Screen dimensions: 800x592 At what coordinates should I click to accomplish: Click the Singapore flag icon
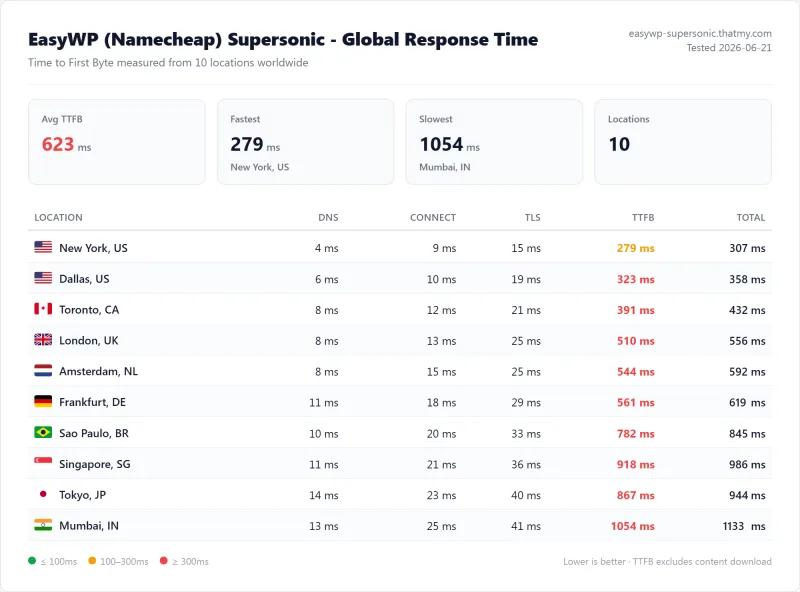click(x=43, y=463)
